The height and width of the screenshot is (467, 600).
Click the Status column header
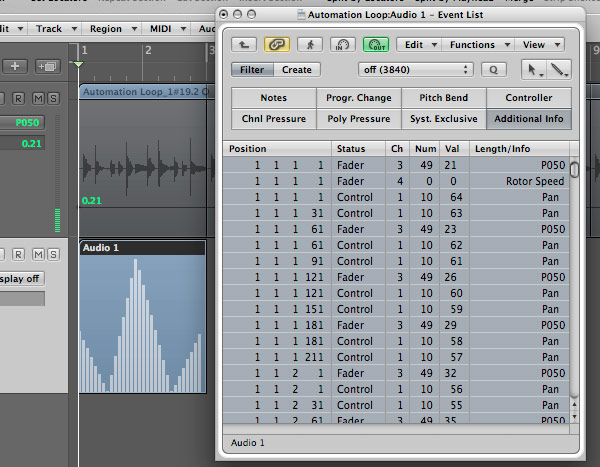point(358,149)
